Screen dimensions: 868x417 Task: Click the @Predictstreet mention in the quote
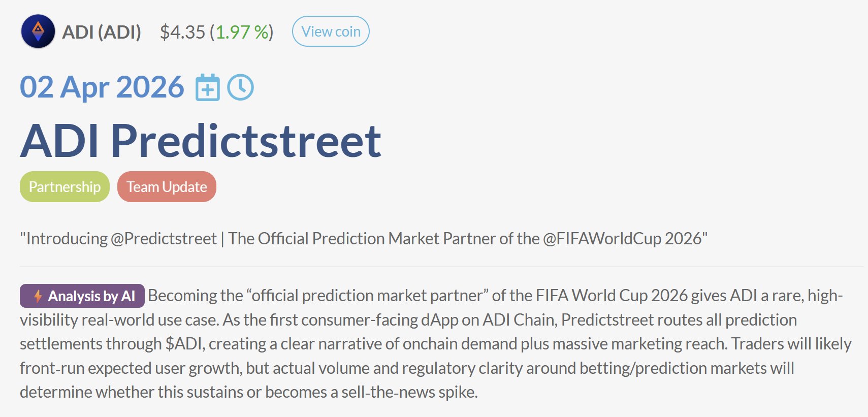pyautogui.click(x=164, y=239)
